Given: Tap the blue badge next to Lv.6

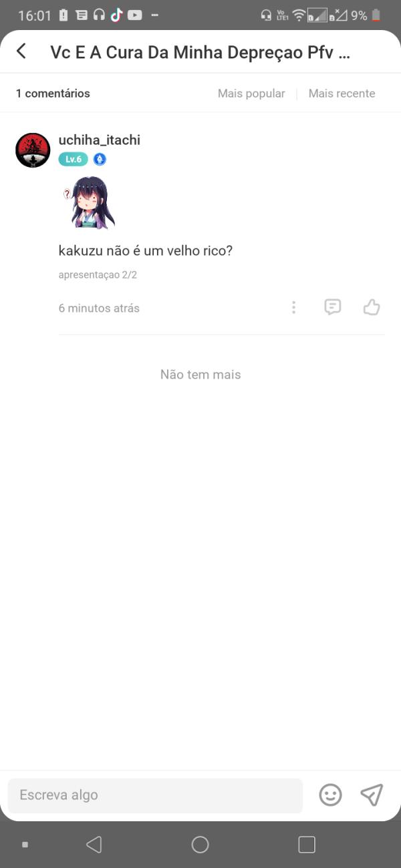Looking at the screenshot, I should 100,159.
